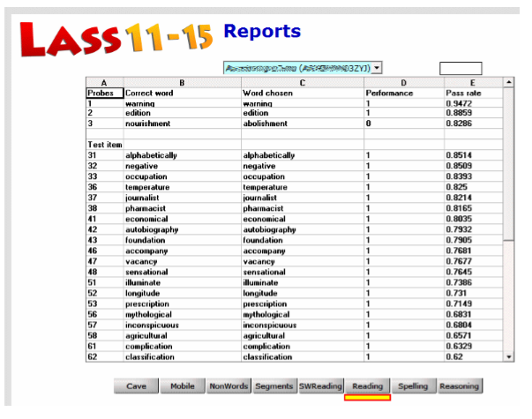Select pass rate 0.9472 cell
The image size is (532, 419).
pos(473,103)
